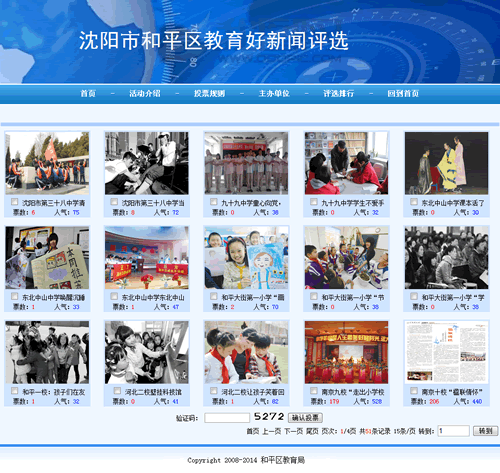The width and height of the screenshot is (500, 473).
Task: Go to 投票规则 menu item
Action: (209, 93)
